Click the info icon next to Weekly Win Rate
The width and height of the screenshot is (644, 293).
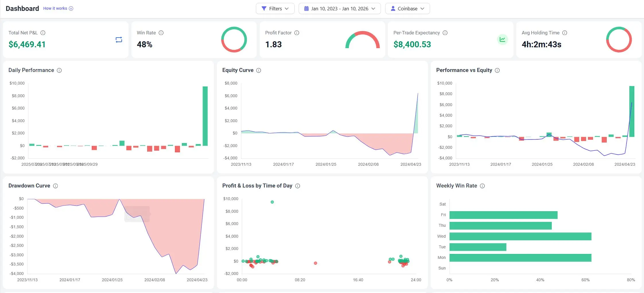click(482, 186)
